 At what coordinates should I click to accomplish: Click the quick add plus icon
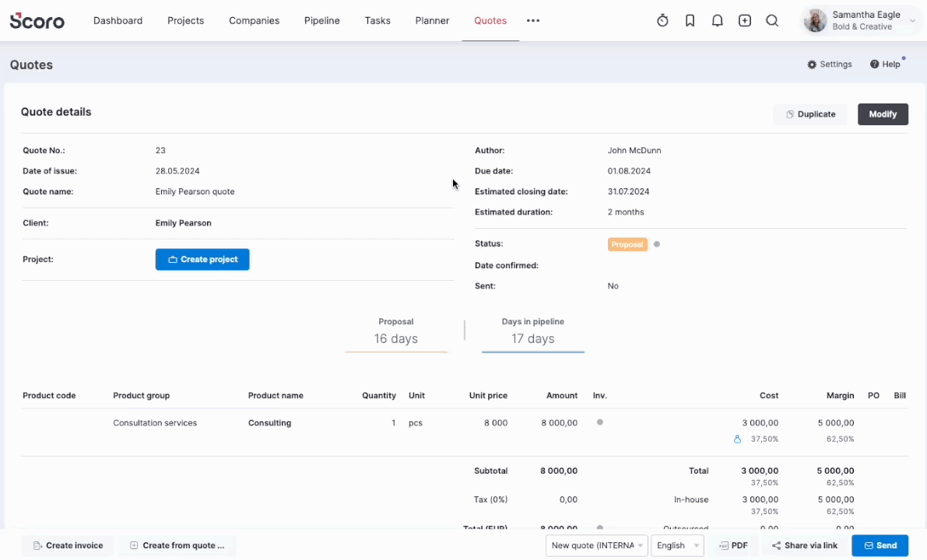point(745,21)
